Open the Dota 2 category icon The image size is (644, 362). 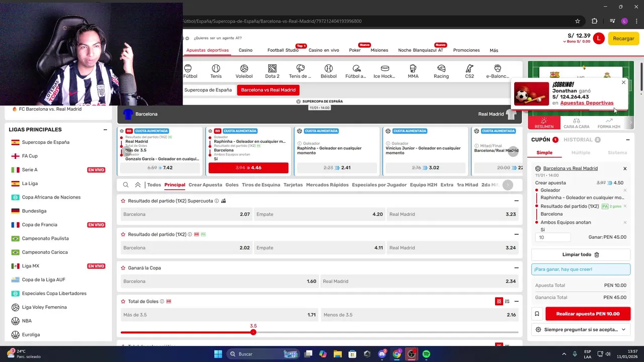272,71
